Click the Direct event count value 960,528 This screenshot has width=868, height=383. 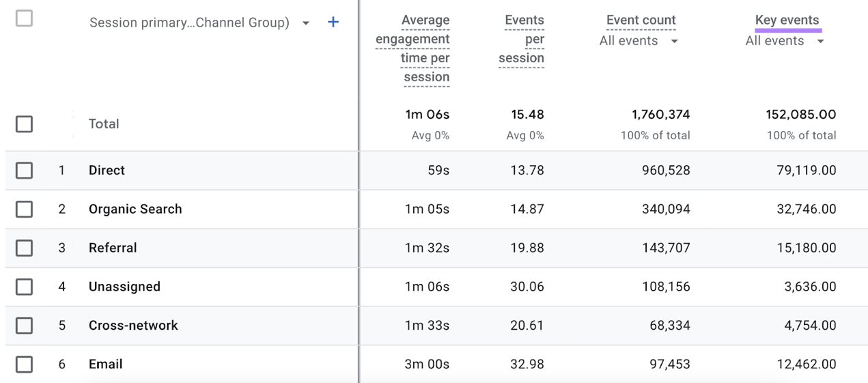coord(666,171)
